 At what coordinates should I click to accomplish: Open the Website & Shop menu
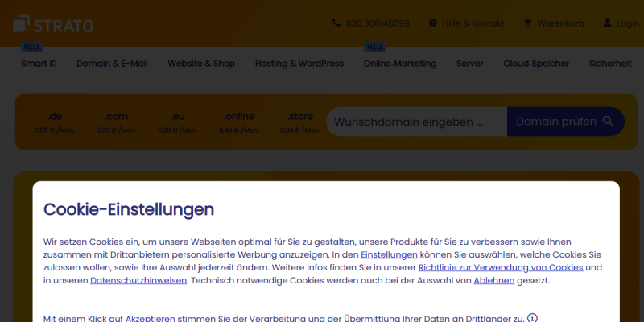pos(201,64)
